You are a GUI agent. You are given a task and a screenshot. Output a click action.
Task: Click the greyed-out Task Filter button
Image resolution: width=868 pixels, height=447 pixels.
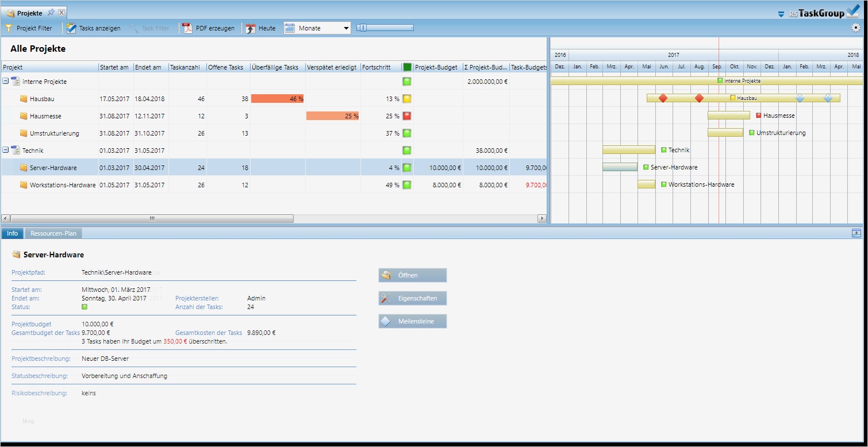pyautogui.click(x=149, y=28)
